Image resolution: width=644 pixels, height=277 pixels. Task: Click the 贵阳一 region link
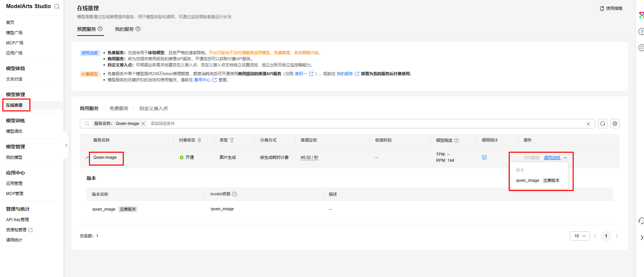click(301, 74)
